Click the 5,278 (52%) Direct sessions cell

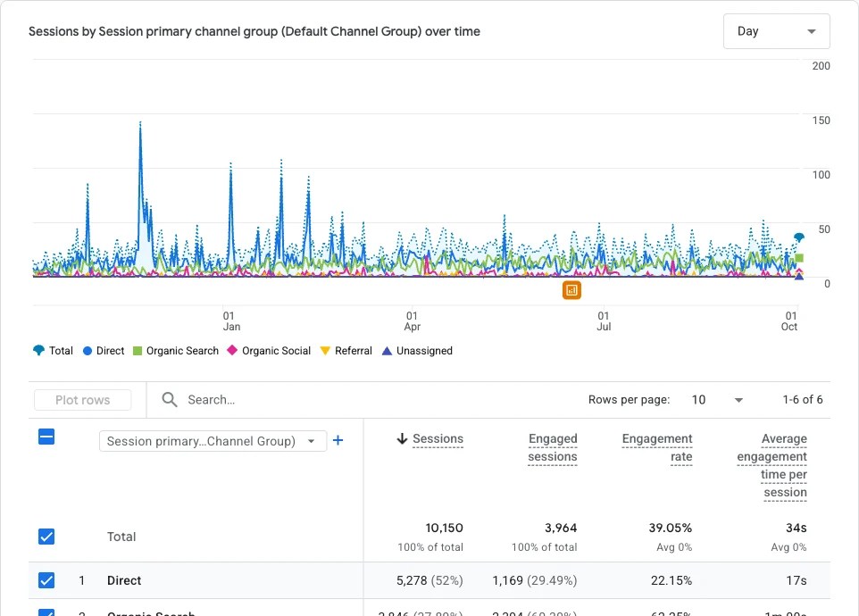[x=429, y=580]
